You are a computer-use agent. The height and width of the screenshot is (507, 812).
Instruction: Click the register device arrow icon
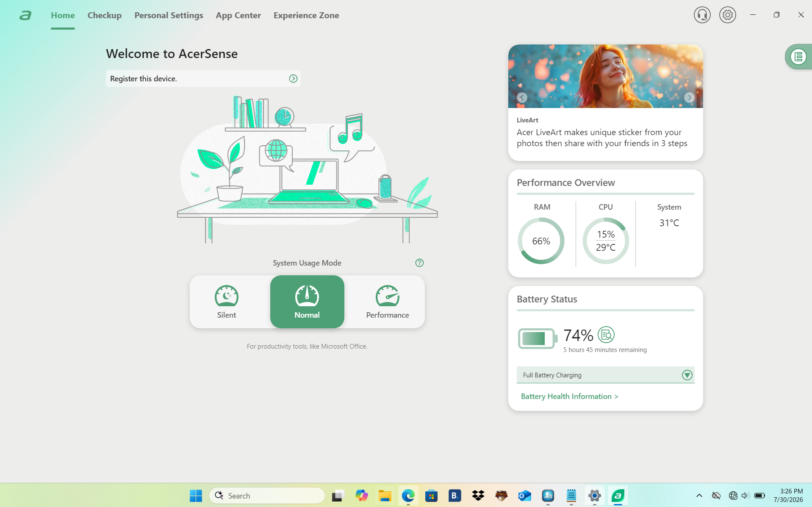click(293, 78)
